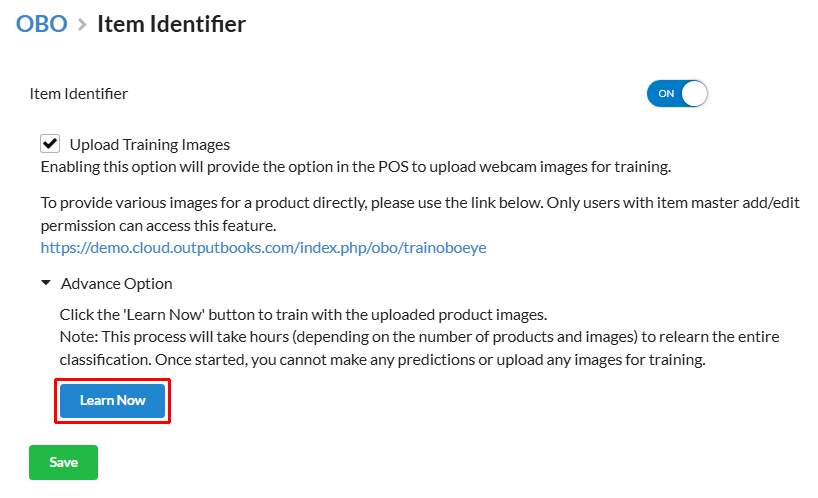
Task: Open the trainoboeye demo URL link
Action: pos(263,247)
